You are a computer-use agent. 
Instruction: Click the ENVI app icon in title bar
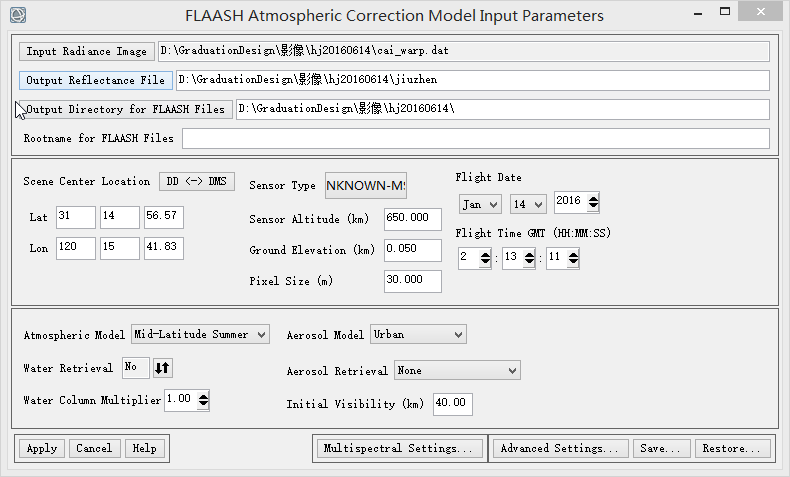[18, 16]
